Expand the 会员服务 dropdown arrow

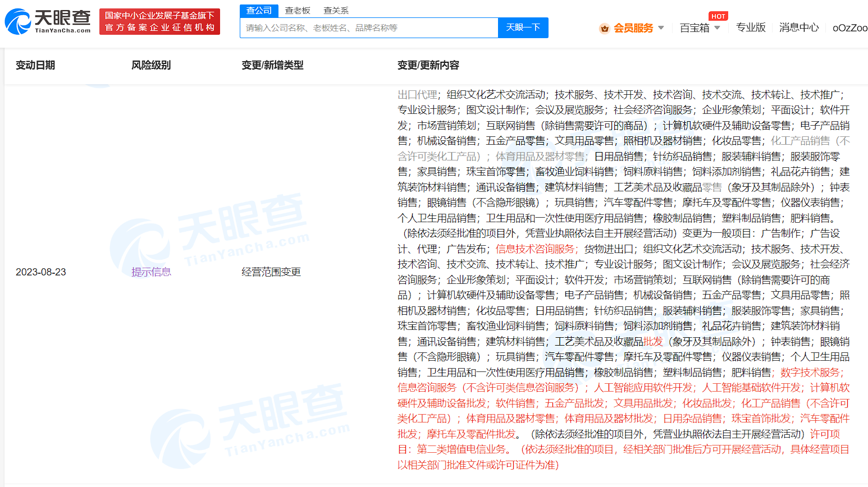coord(661,27)
